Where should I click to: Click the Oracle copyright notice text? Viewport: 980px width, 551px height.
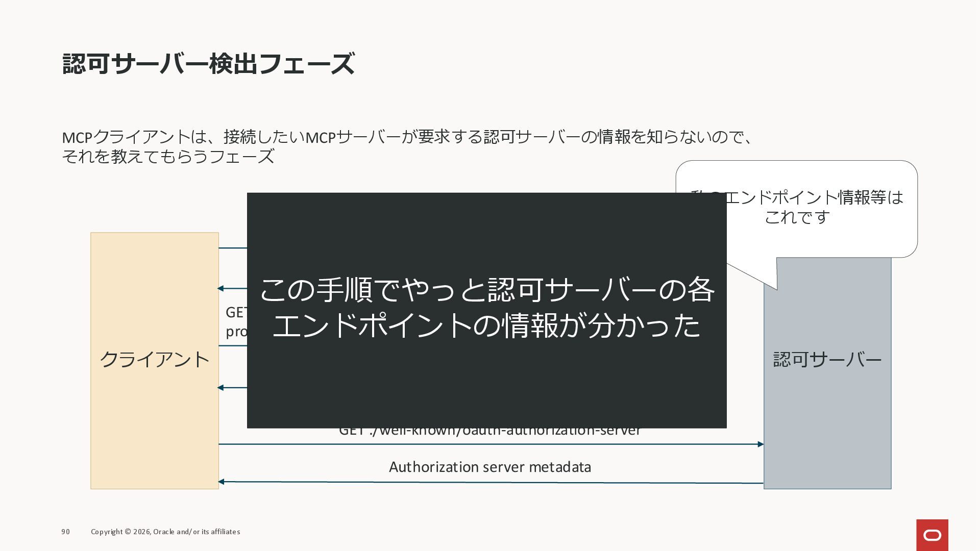click(165, 532)
